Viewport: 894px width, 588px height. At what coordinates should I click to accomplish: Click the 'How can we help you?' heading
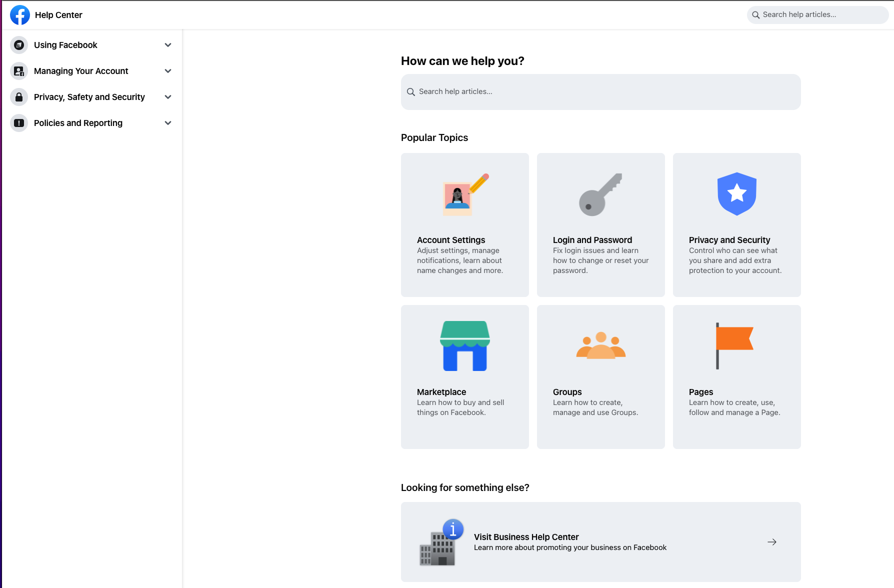point(462,61)
